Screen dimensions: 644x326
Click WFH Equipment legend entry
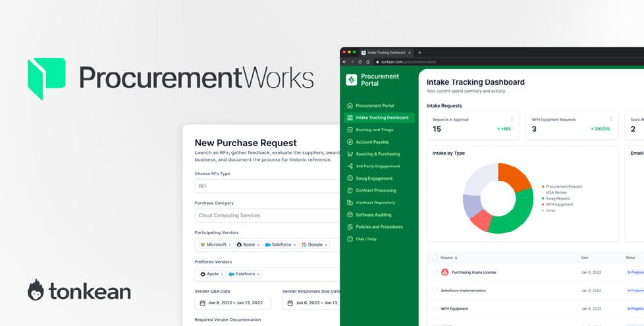click(557, 204)
